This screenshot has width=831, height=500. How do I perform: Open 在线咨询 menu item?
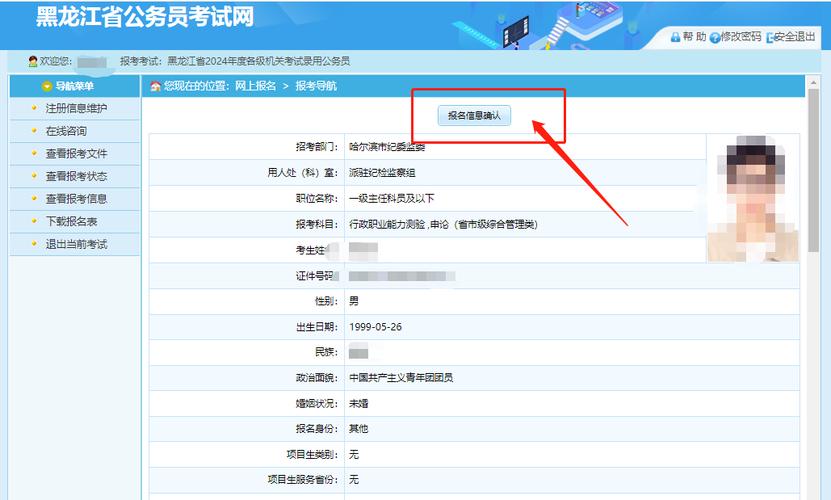coord(66,131)
